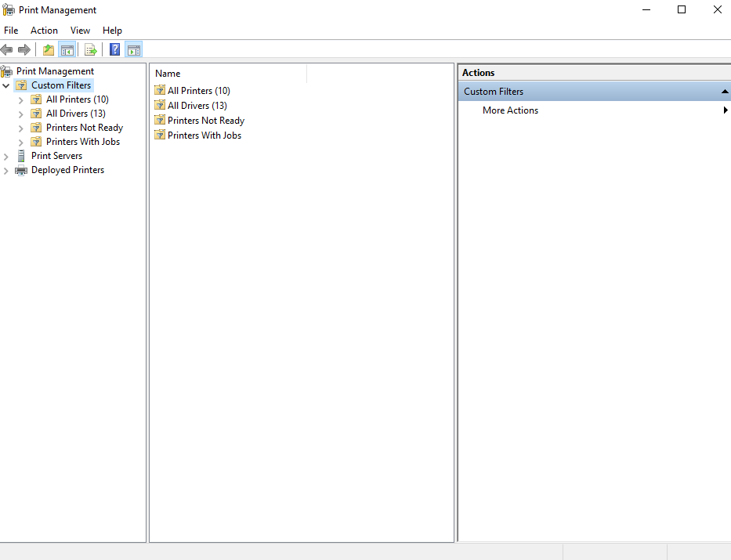Click the Forward arrow toolbar icon
731x560 pixels.
pos(24,49)
